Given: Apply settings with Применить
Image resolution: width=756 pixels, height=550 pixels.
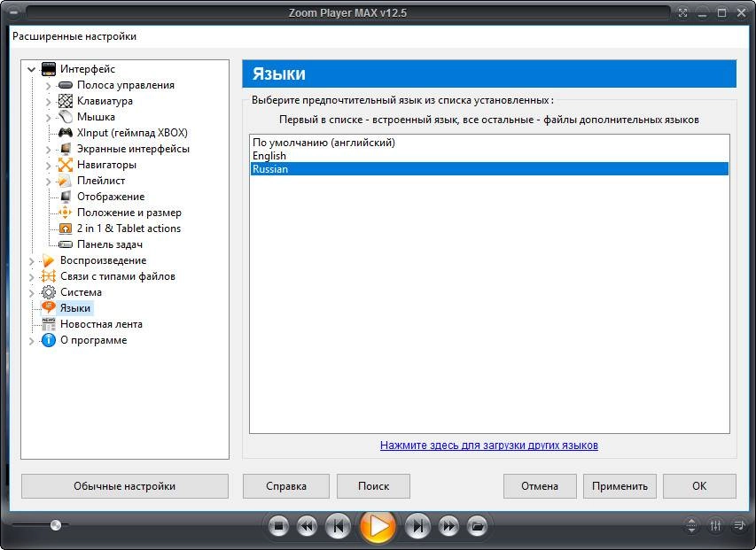Looking at the screenshot, I should pyautogui.click(x=620, y=486).
